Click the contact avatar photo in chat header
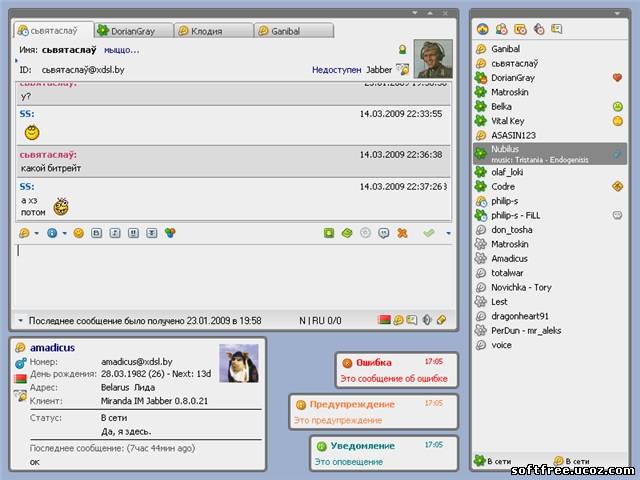This screenshot has width=640, height=480. click(x=432, y=58)
